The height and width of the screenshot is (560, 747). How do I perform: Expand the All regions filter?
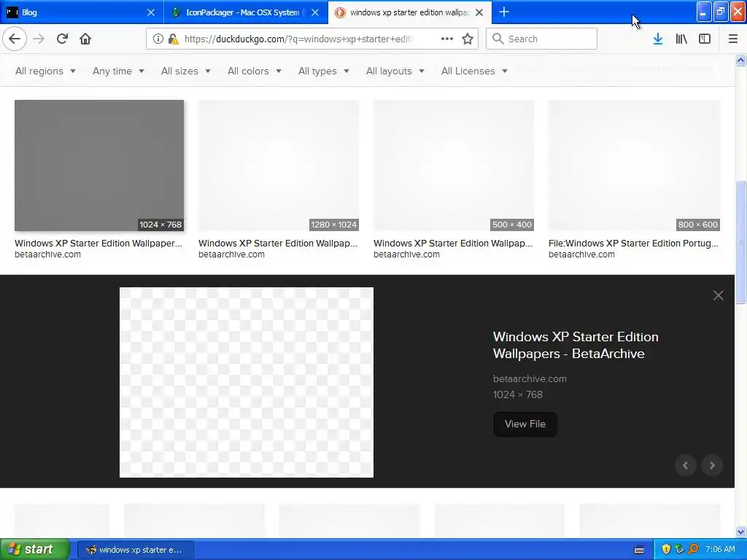pyautogui.click(x=45, y=71)
